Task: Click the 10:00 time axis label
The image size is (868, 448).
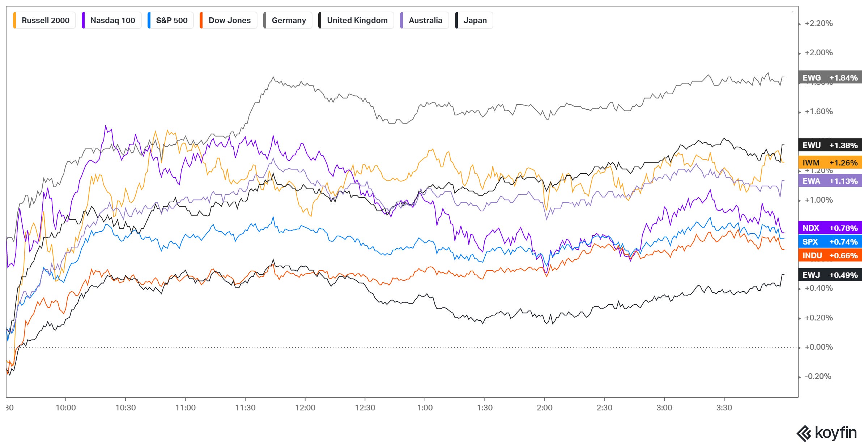Action: tap(65, 408)
